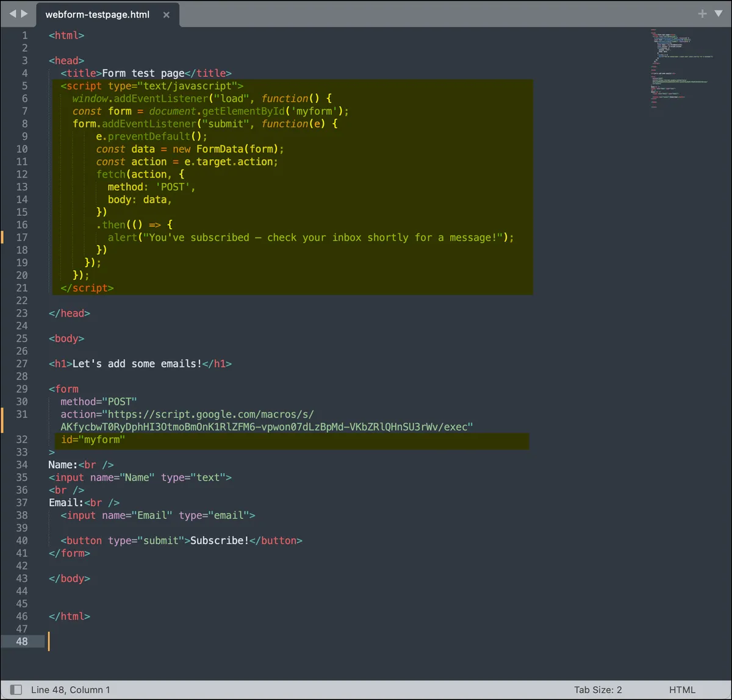
Task: Click the form.addEventListener("submit" line
Action: 205,124
